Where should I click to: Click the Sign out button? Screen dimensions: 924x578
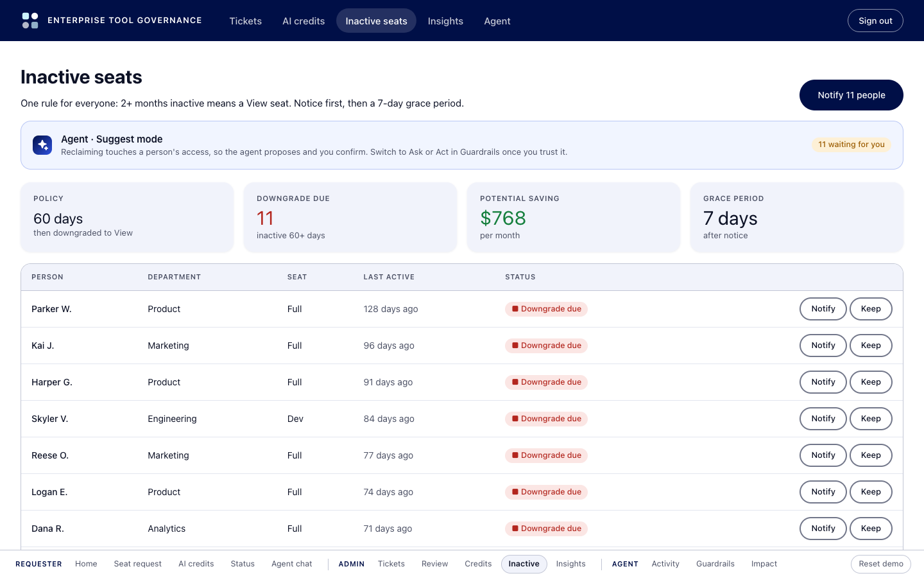pyautogui.click(x=875, y=21)
